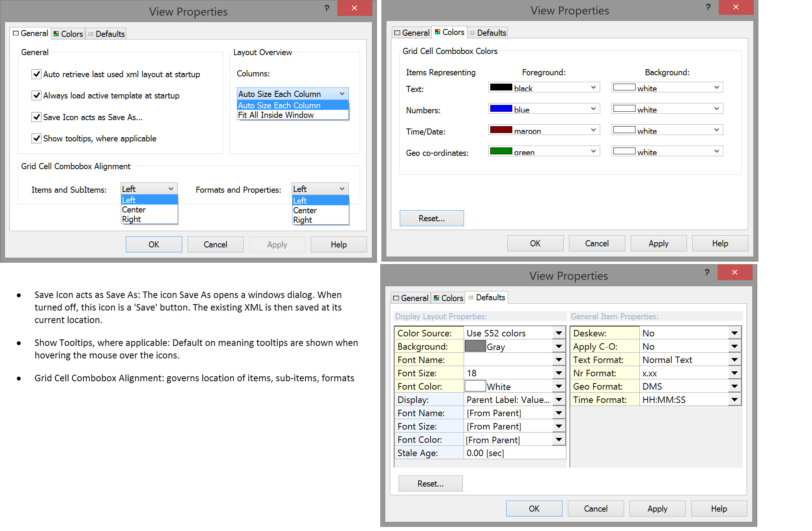Choose Center in Items and SubItems list
Viewport: 812px width, 531px height.
point(134,210)
